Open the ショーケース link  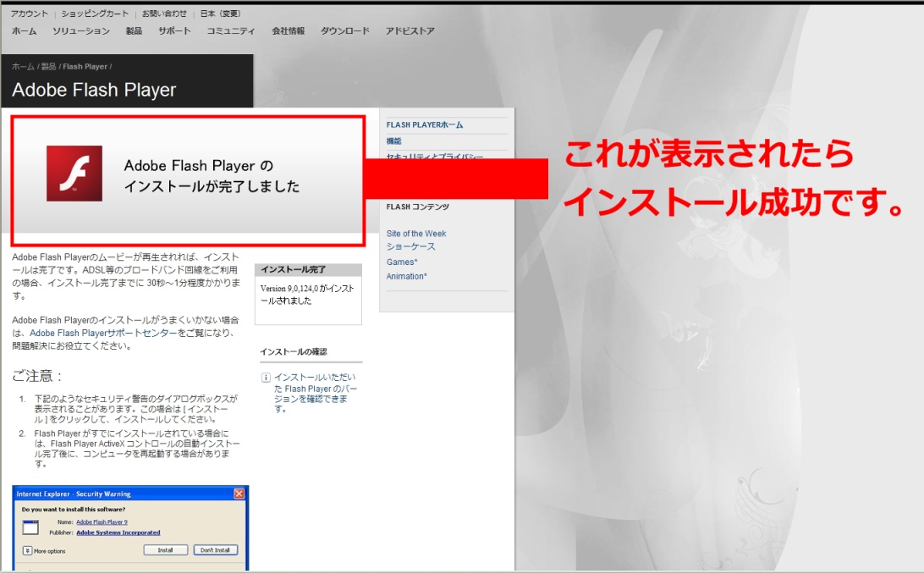(x=410, y=247)
